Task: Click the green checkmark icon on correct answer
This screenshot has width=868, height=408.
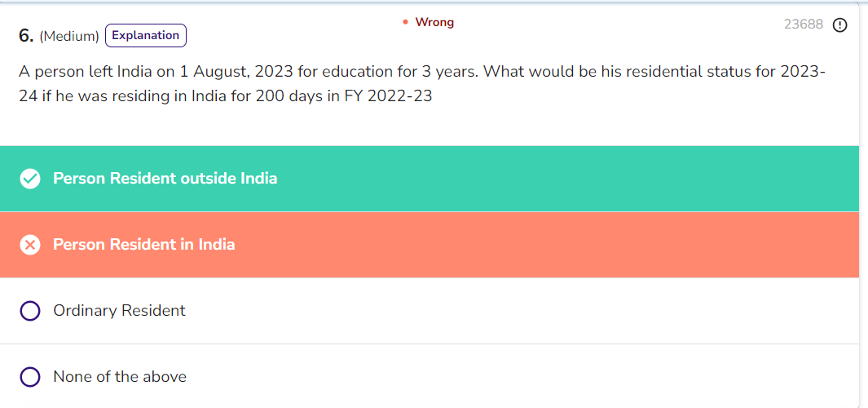Action: (x=30, y=179)
